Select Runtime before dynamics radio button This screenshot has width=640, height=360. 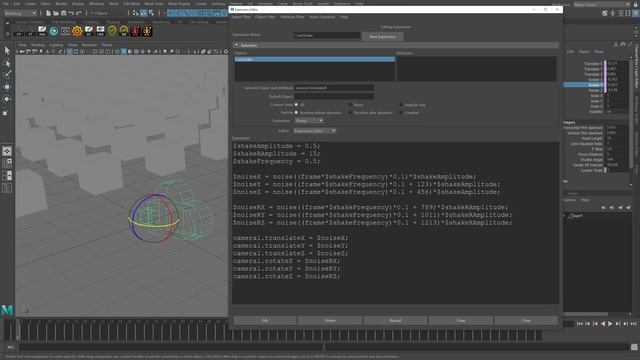pos(296,113)
